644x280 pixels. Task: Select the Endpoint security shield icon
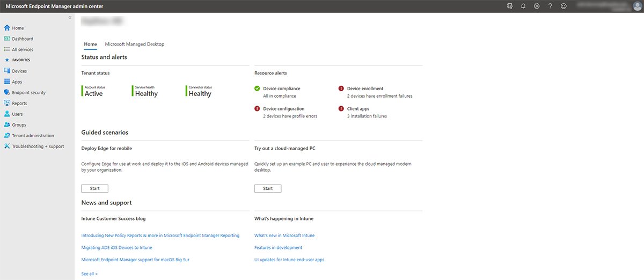[x=7, y=92]
